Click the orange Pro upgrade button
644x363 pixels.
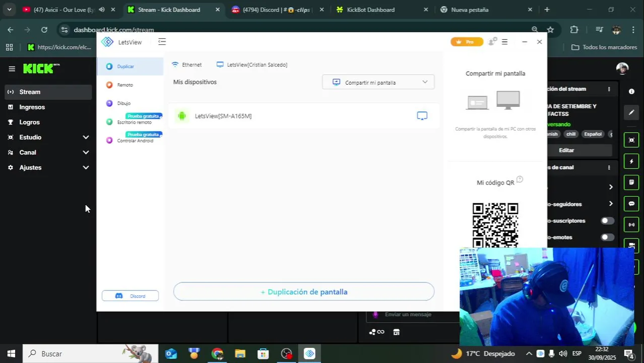coord(466,42)
